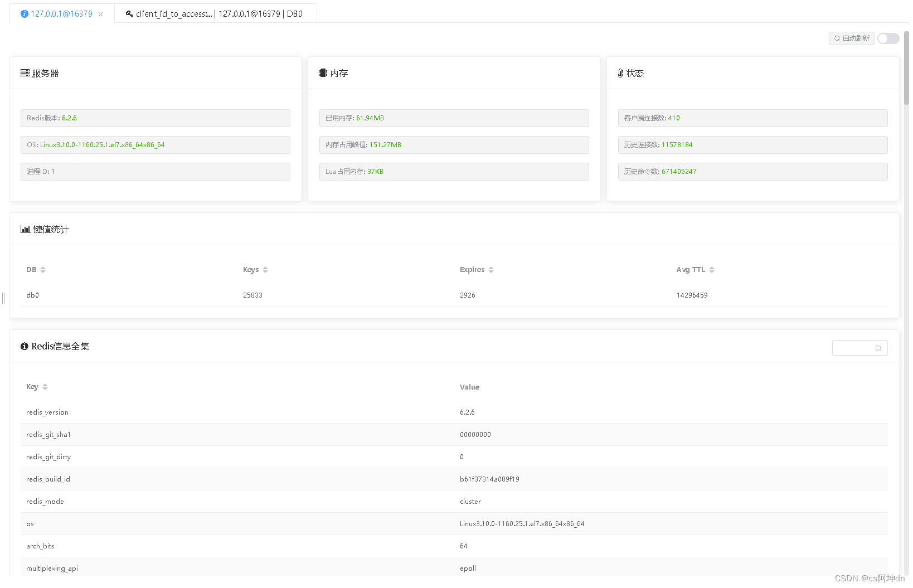Sort key statistics by DB column
Screen dimensions: 913x588
(43, 270)
